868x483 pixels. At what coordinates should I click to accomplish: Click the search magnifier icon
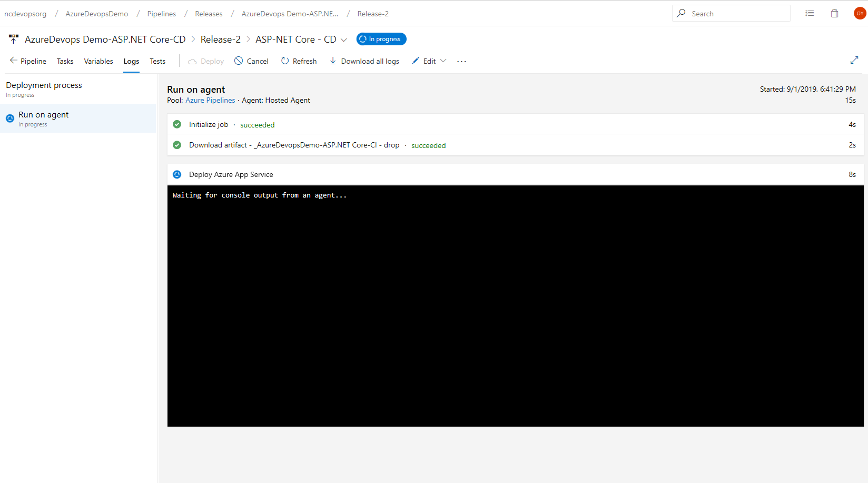pyautogui.click(x=681, y=13)
